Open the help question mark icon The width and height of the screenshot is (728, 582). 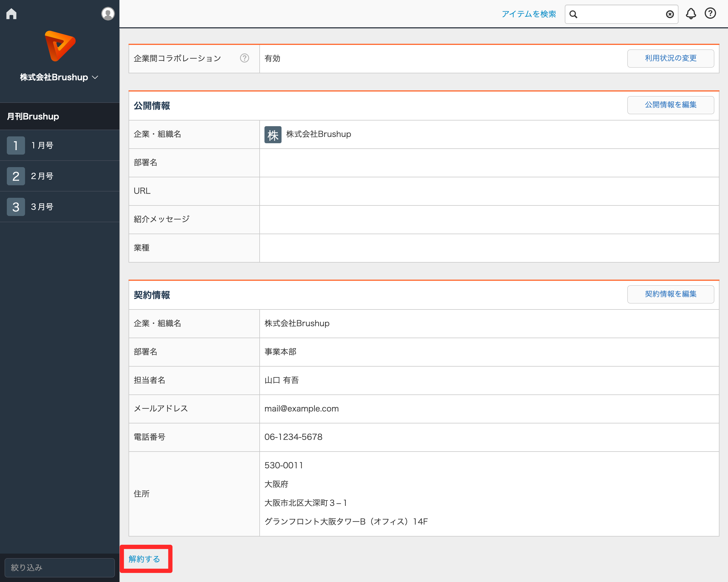point(710,13)
